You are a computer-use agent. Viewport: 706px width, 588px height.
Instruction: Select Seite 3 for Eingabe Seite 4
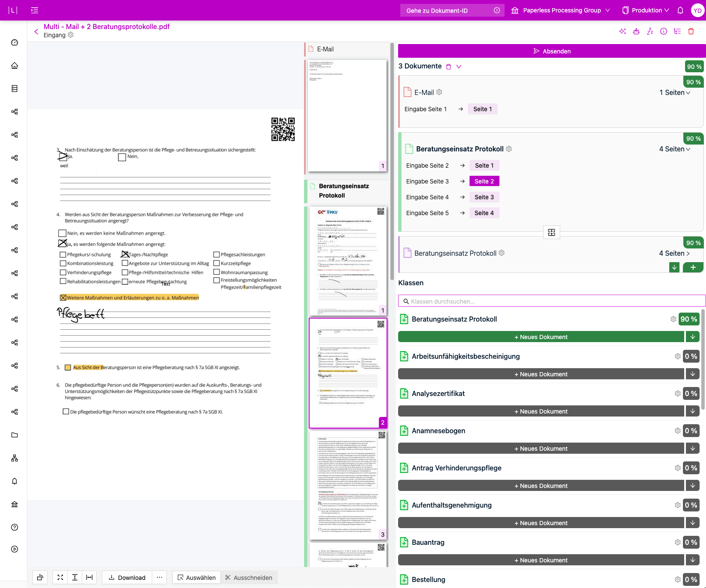coord(484,197)
